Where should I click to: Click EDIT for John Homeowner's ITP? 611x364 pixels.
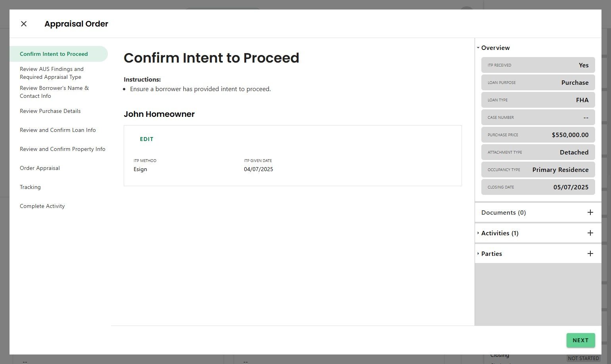(146, 139)
